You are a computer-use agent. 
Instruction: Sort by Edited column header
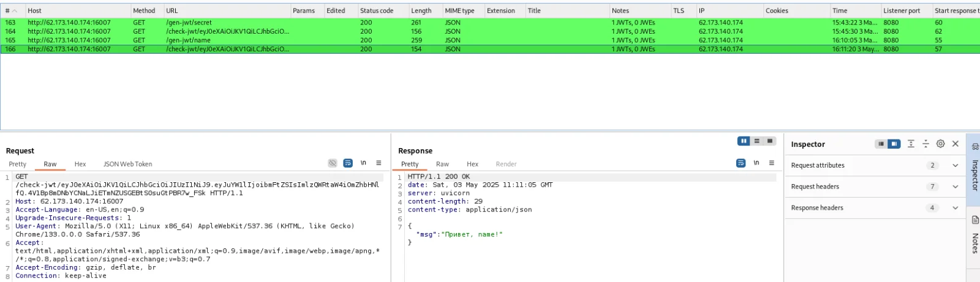click(x=340, y=10)
